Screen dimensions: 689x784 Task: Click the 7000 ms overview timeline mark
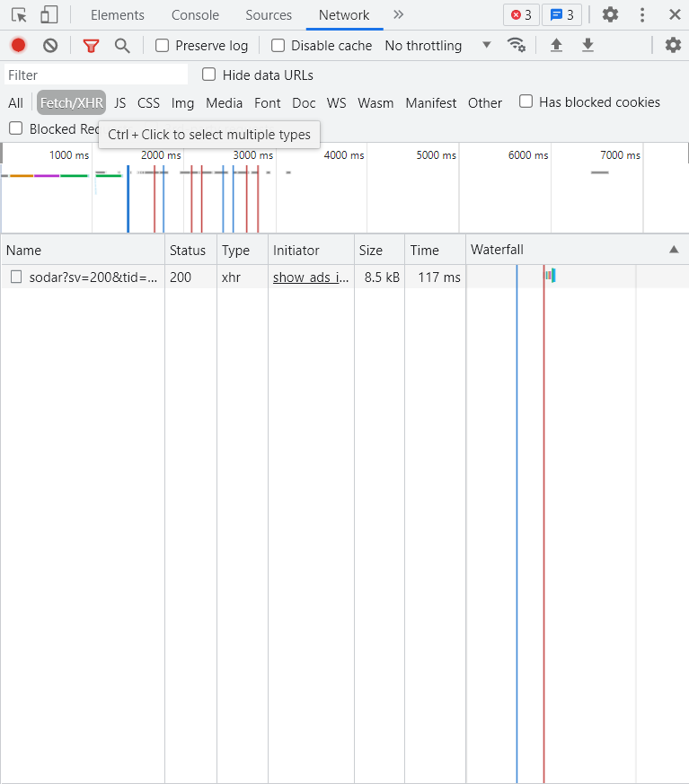[620, 155]
